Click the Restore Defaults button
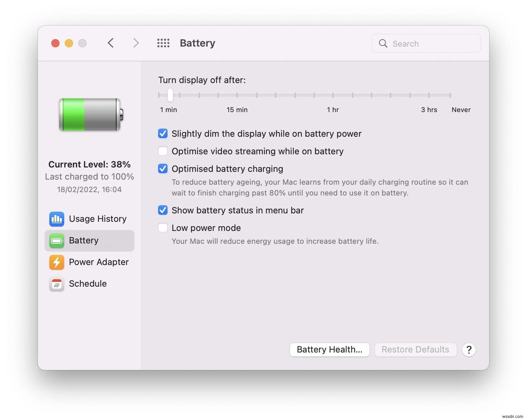527x420 pixels. (415, 349)
